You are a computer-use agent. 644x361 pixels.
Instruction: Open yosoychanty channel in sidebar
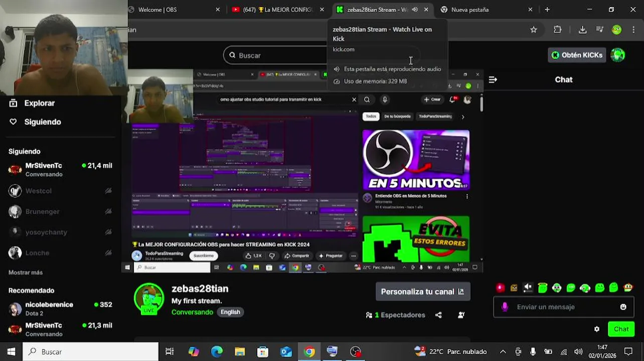coord(60,232)
